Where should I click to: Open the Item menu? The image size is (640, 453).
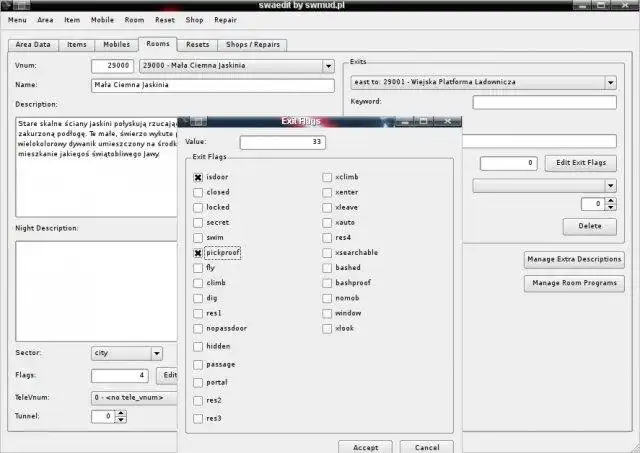(72, 20)
